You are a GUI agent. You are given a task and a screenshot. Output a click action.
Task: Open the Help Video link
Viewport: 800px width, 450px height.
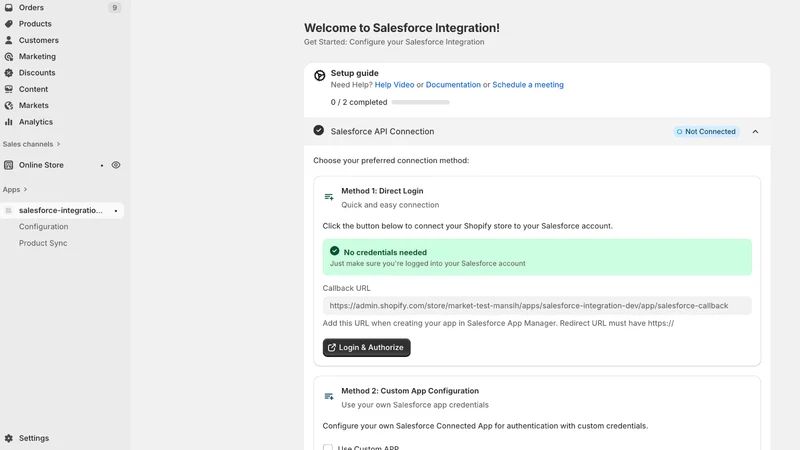coord(394,85)
